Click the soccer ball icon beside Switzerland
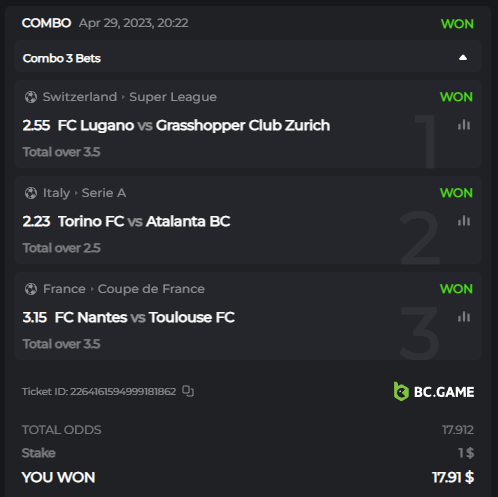Image resolution: width=498 pixels, height=497 pixels. (x=31, y=97)
